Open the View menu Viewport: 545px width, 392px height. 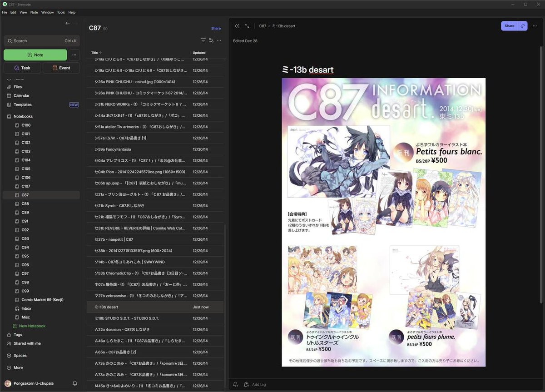(23, 12)
